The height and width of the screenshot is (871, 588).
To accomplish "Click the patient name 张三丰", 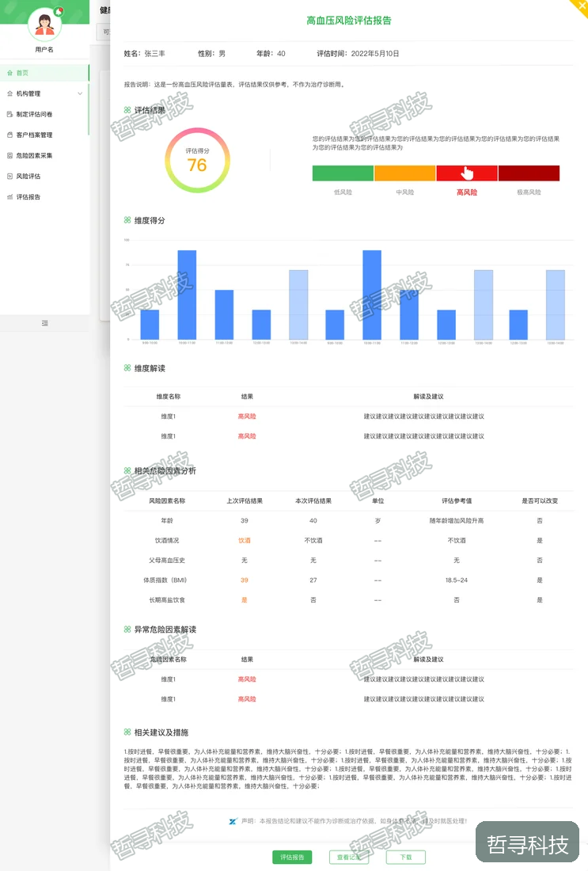I will click(155, 53).
